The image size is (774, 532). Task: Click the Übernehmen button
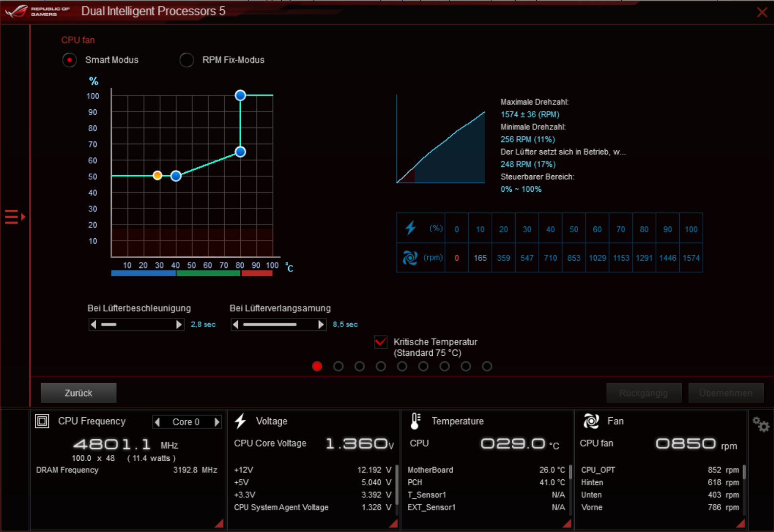click(x=726, y=393)
